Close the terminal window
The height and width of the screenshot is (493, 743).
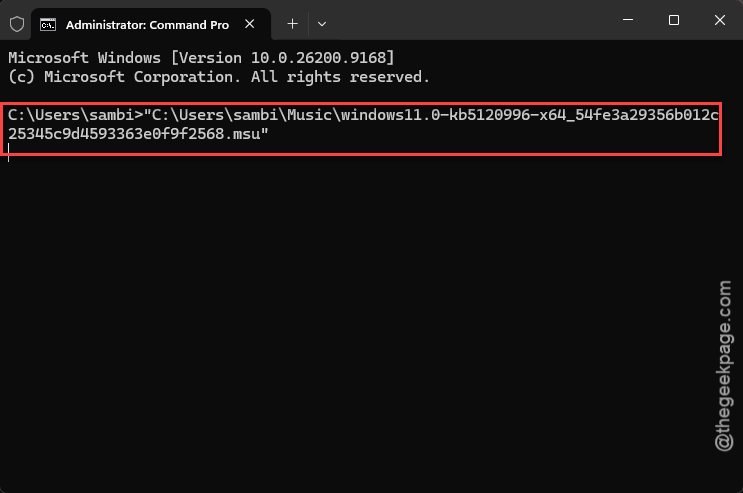720,20
